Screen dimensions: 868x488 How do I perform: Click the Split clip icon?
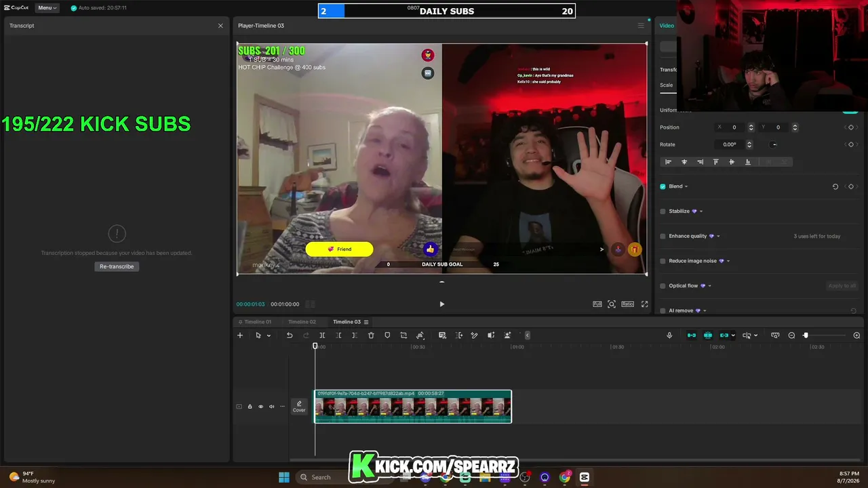322,335
